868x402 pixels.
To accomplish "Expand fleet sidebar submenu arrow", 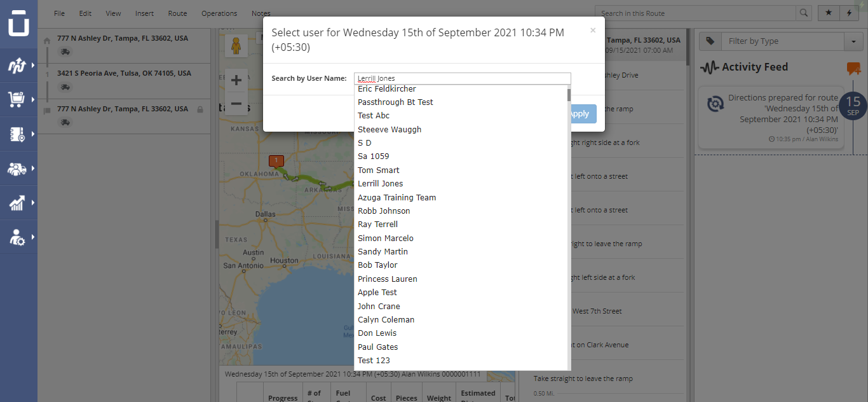I will 32,168.
